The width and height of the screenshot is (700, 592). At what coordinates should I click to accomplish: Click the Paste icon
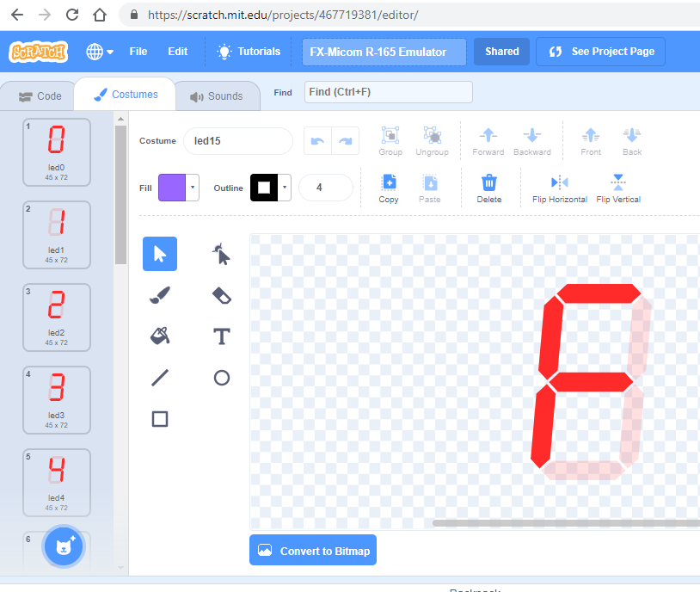(430, 188)
